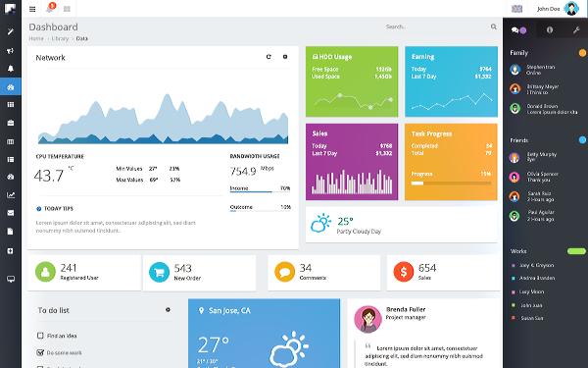The image size is (588, 368).
Task: Open Network panel settings gear
Action: click(285, 57)
